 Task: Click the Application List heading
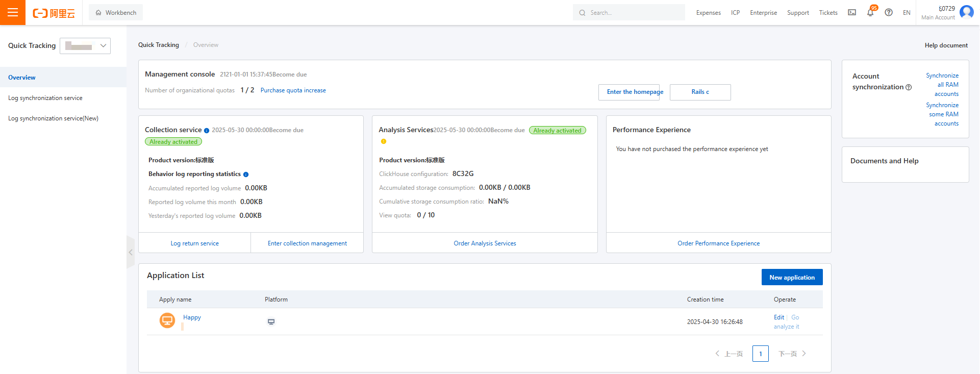click(175, 276)
